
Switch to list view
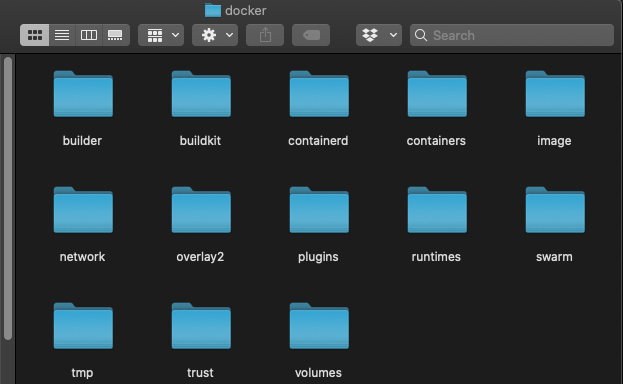tap(62, 35)
